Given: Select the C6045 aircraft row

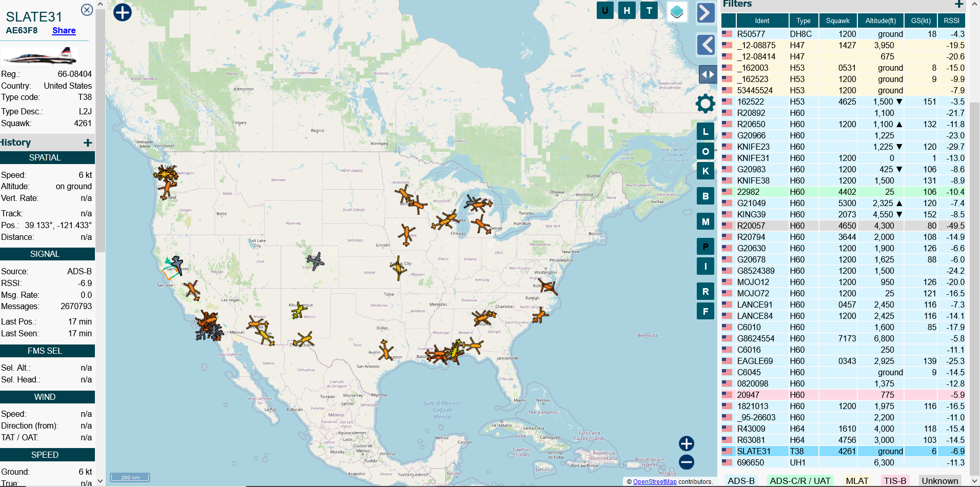Looking at the screenshot, I should 843,372.
